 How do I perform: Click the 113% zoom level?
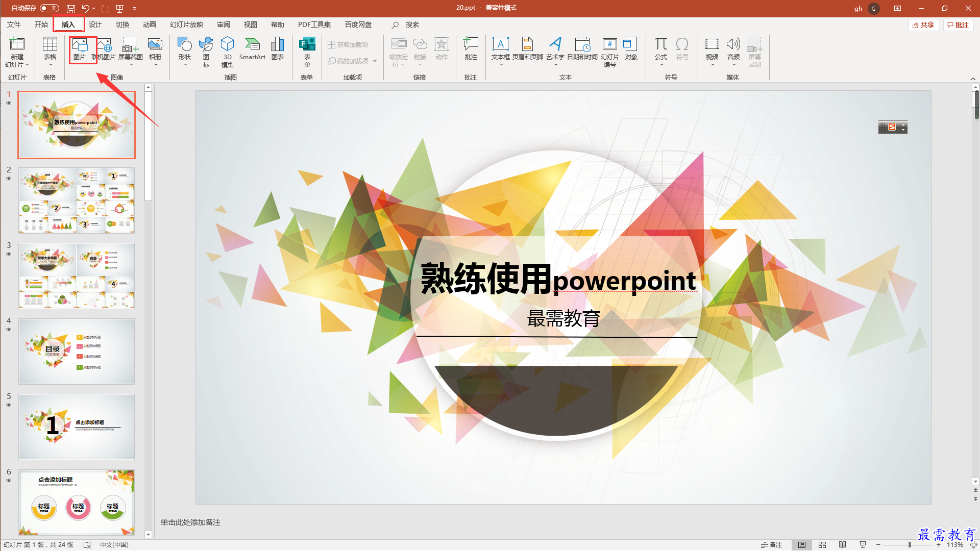[955, 545]
